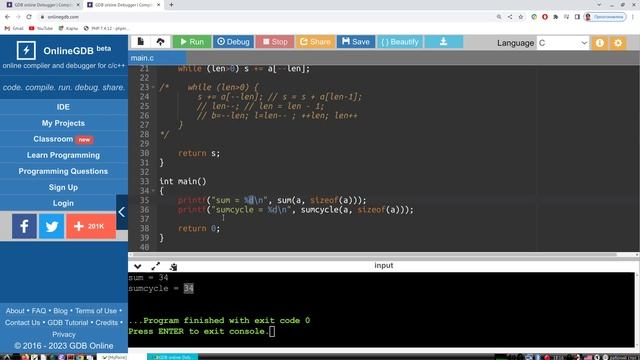Click the OnlineGDB lightning logo

pos(26,51)
